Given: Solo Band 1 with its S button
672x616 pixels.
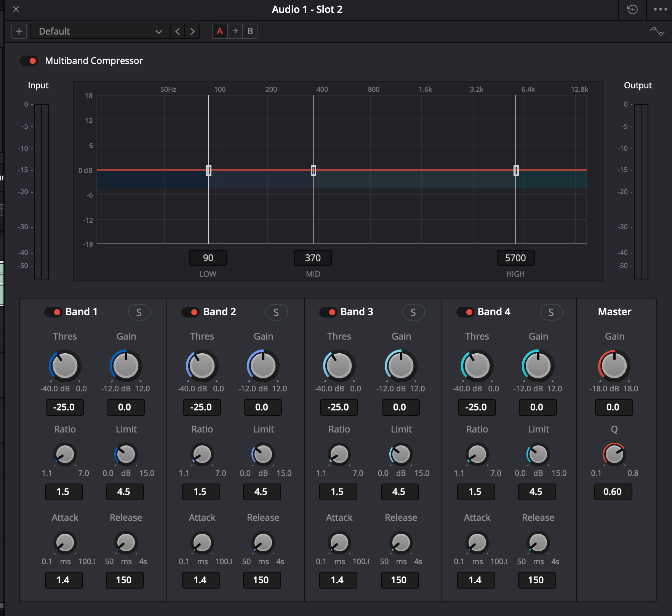Looking at the screenshot, I should click(139, 312).
